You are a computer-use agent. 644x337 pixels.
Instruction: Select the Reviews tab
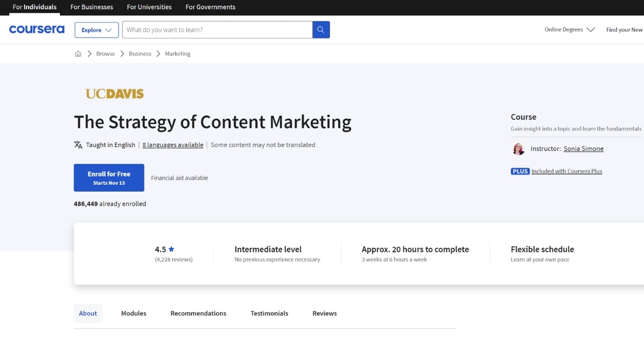(325, 313)
